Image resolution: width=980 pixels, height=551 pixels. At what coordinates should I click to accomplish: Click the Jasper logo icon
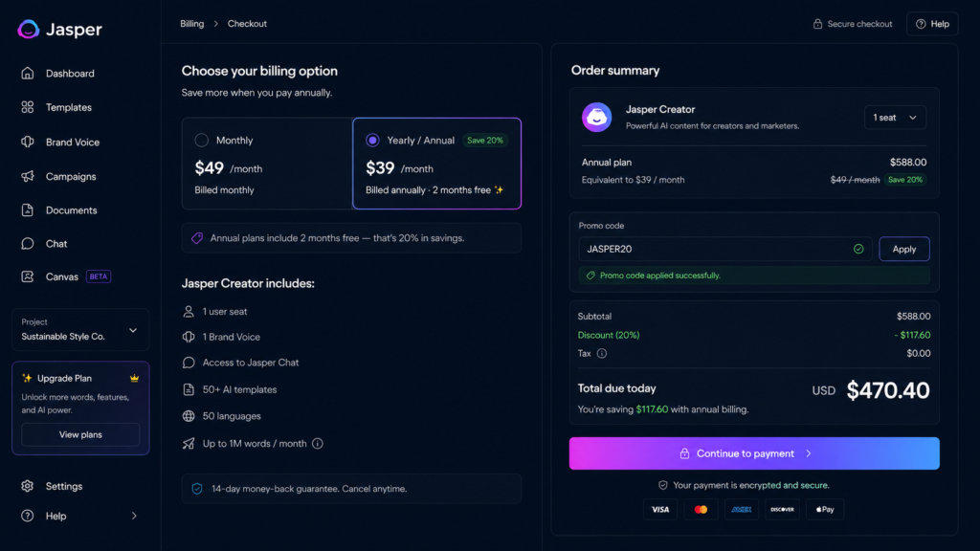(28, 30)
